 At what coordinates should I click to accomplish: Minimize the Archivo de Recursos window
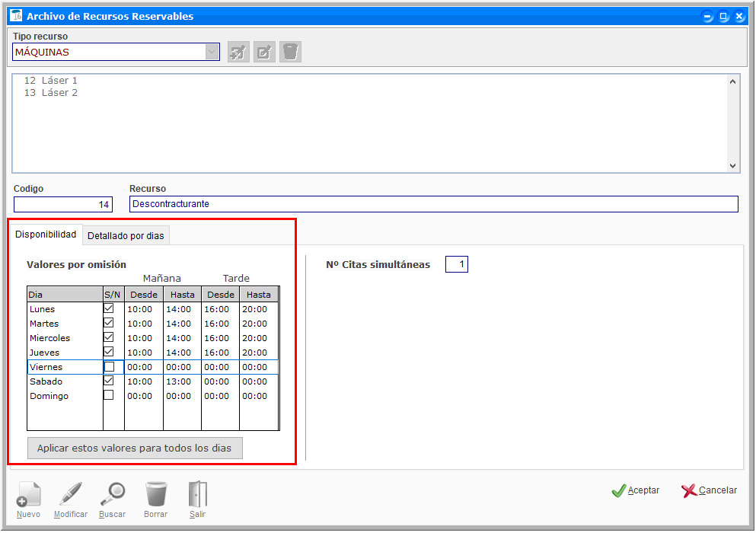point(707,17)
